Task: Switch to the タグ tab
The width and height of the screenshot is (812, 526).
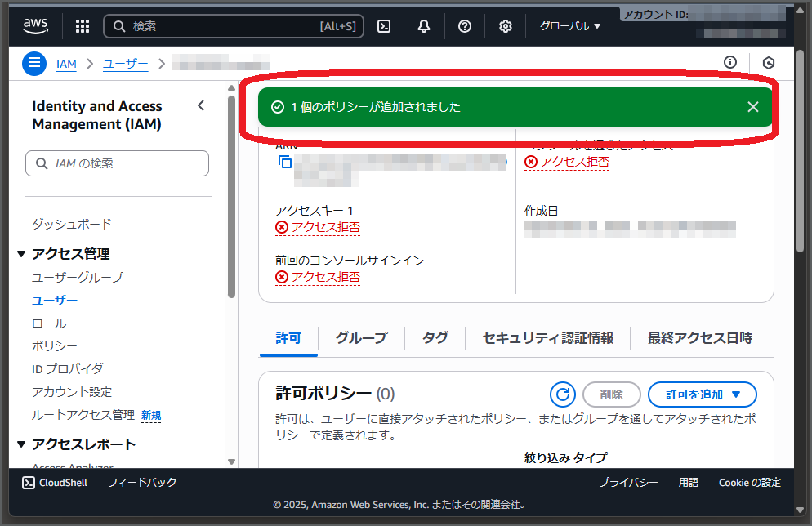Action: 435,338
